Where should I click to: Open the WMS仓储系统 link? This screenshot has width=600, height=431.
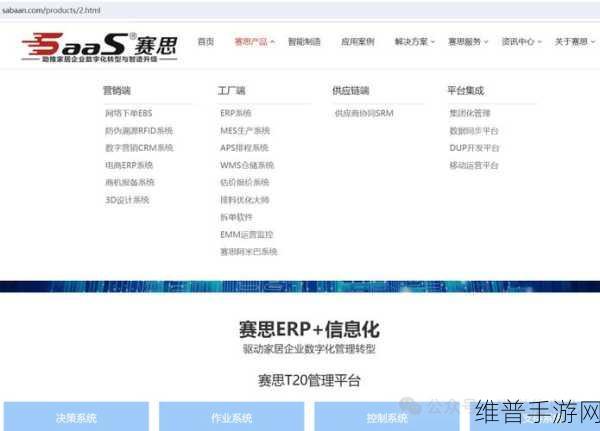(x=247, y=165)
